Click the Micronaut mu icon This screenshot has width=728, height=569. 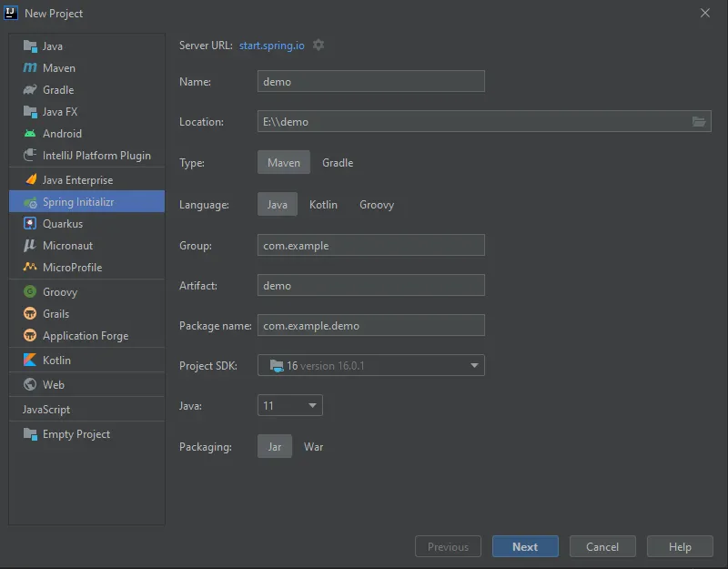tap(30, 245)
